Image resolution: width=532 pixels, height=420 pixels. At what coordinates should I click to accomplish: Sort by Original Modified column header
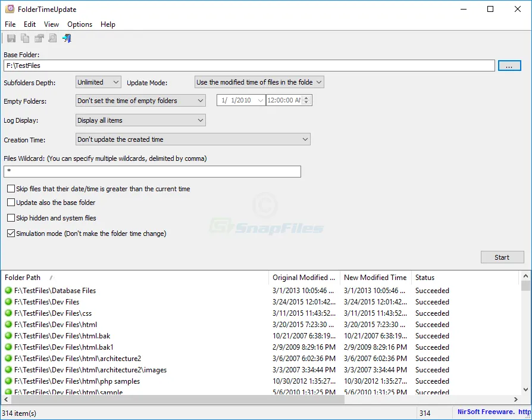[304, 278]
